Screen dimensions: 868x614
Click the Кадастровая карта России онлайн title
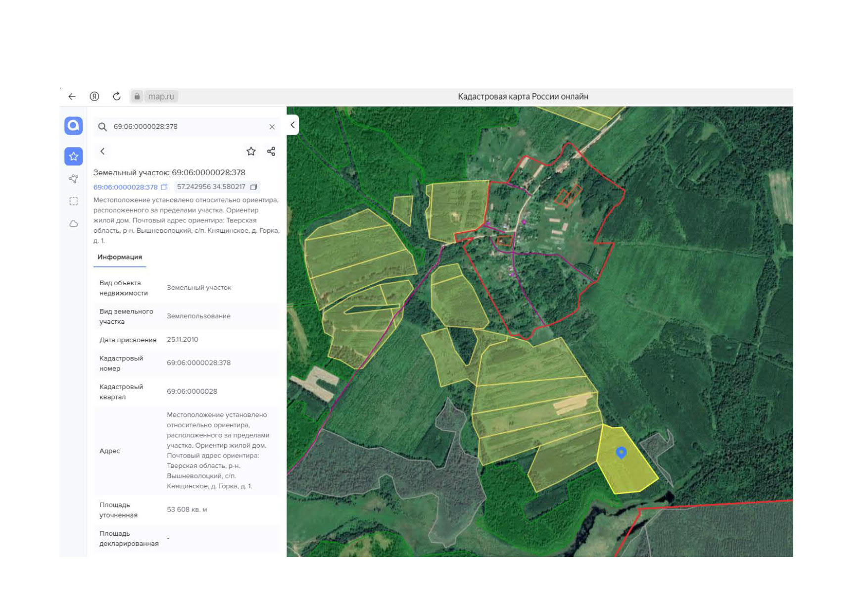(523, 97)
